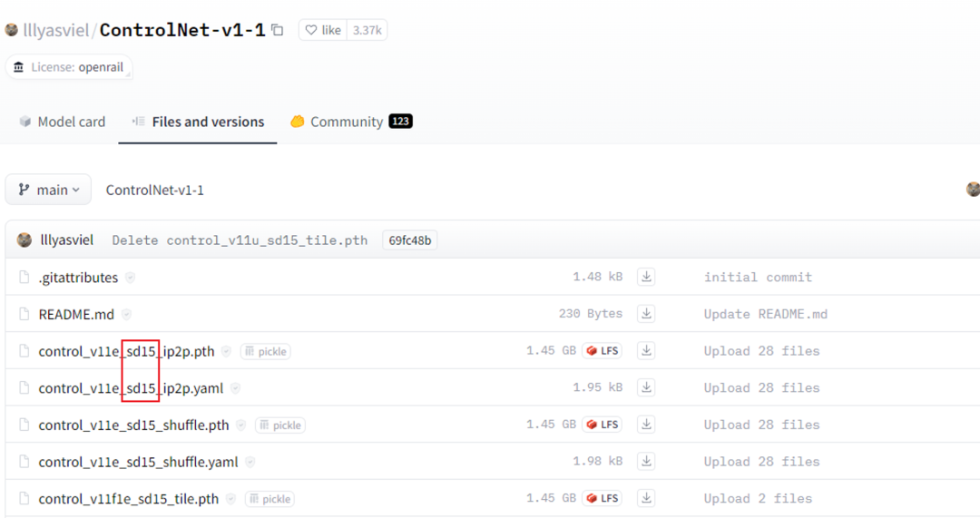Click the security scan icon beside control_v11e_sd15_ip2p.pth
Viewport: 980px width, 518px height.
(226, 351)
